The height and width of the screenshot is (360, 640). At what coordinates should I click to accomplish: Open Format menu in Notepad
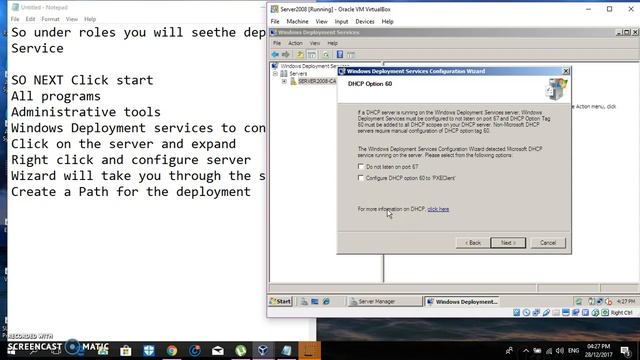[x=50, y=19]
